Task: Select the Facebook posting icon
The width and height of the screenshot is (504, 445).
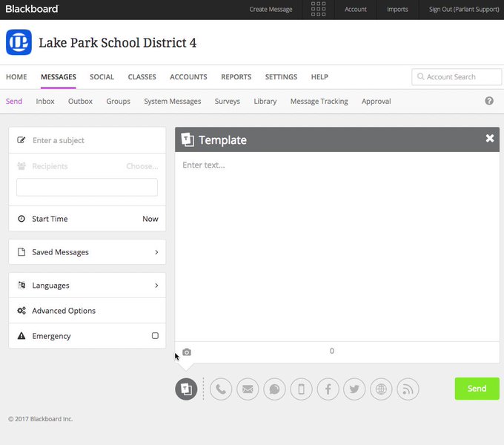Action: (328, 389)
